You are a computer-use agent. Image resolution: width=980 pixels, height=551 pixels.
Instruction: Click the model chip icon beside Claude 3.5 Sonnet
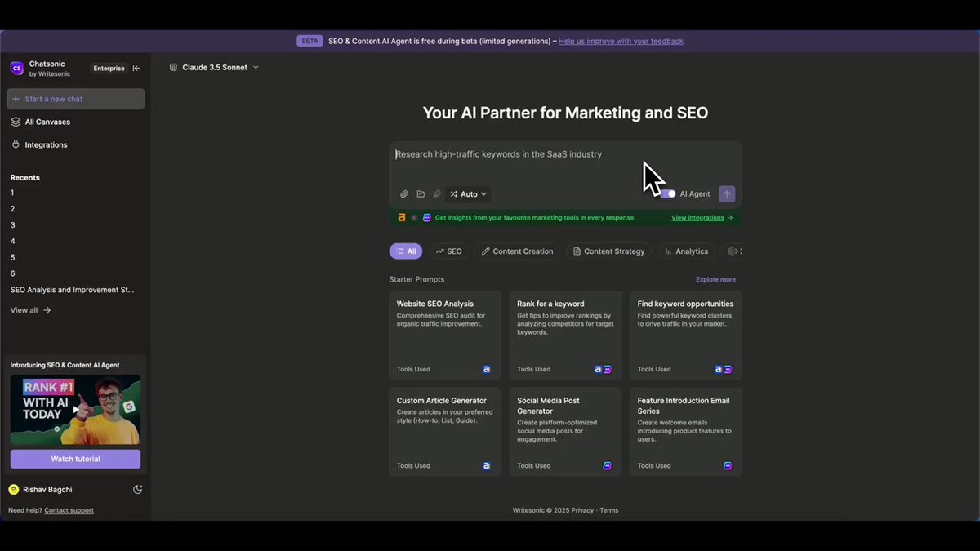[173, 68]
